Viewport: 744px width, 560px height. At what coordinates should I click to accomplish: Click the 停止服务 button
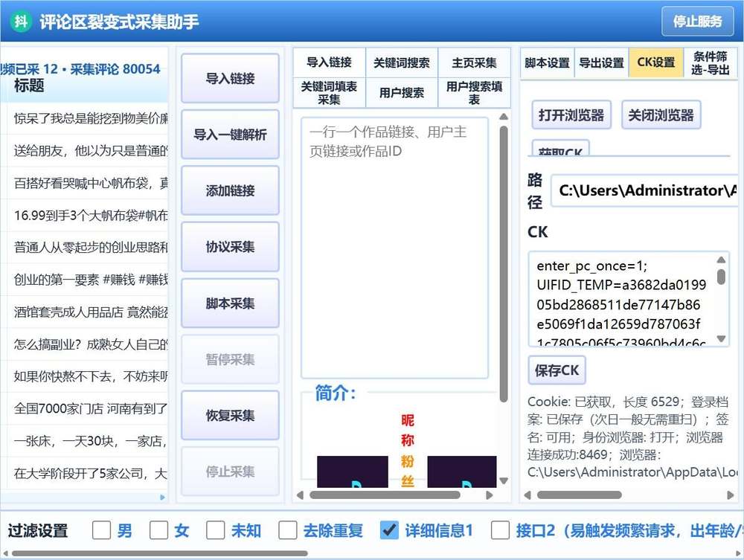coord(698,22)
